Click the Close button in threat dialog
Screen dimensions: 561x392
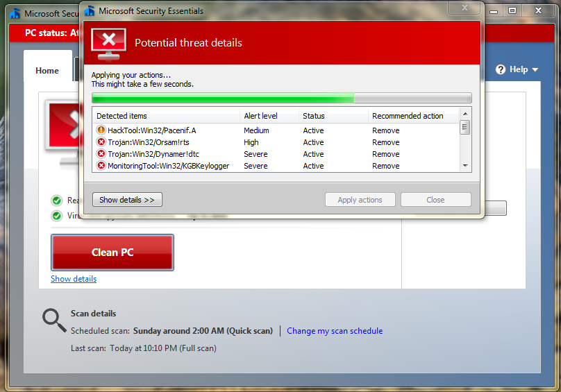coord(435,200)
